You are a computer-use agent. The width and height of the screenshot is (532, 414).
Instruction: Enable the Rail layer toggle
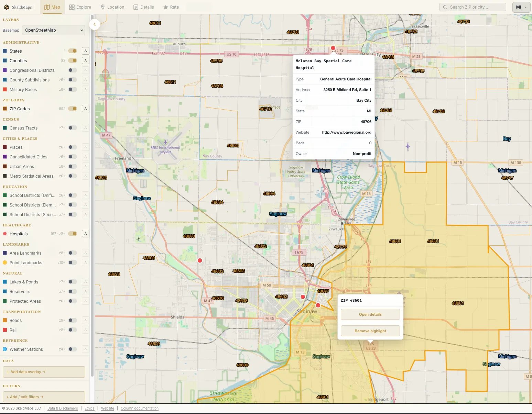tap(73, 330)
